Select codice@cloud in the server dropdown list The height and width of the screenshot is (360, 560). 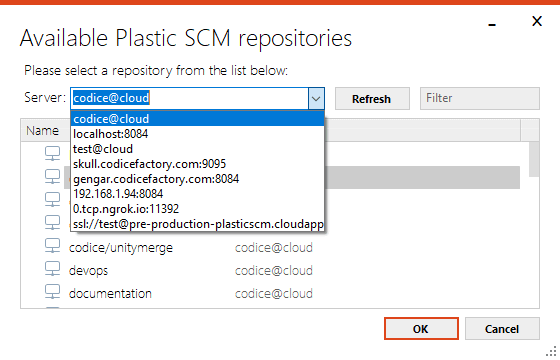[198, 119]
